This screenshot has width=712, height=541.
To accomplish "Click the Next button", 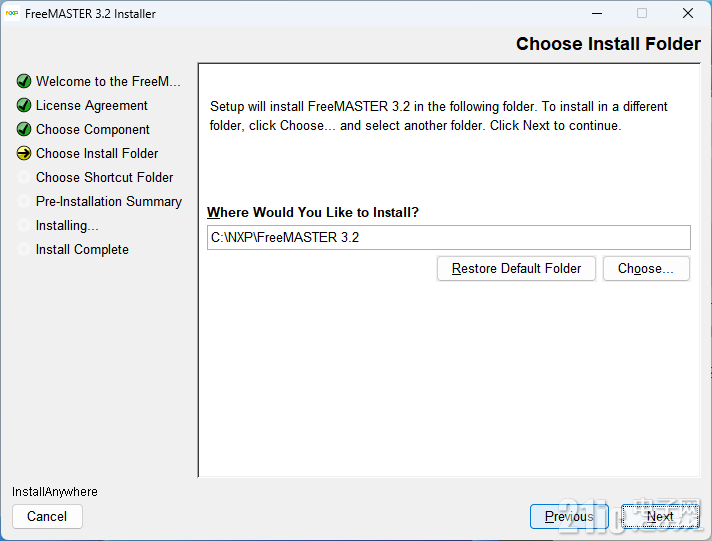I will coord(660,516).
